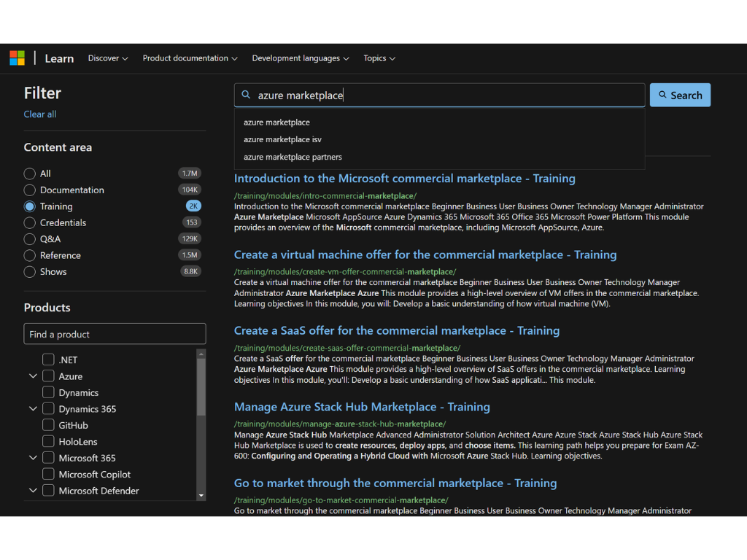Select the Documentation radio button
This screenshot has width=747, height=560.
29,190
